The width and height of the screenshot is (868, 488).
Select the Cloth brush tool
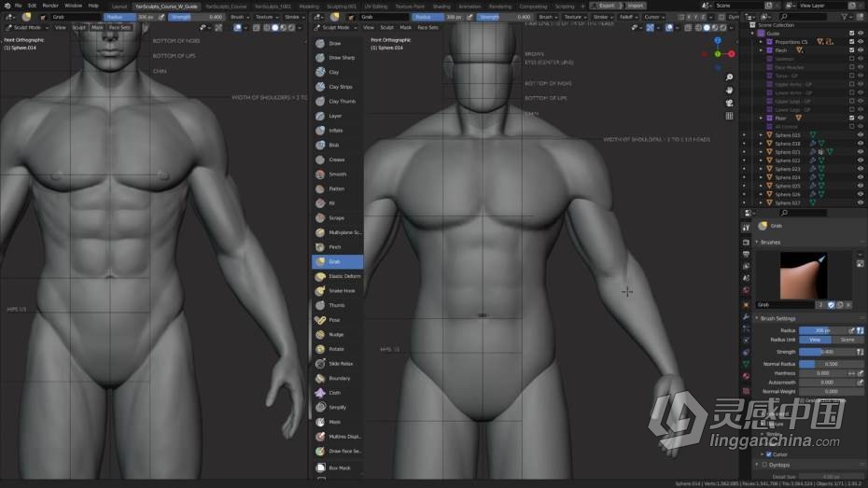337,393
